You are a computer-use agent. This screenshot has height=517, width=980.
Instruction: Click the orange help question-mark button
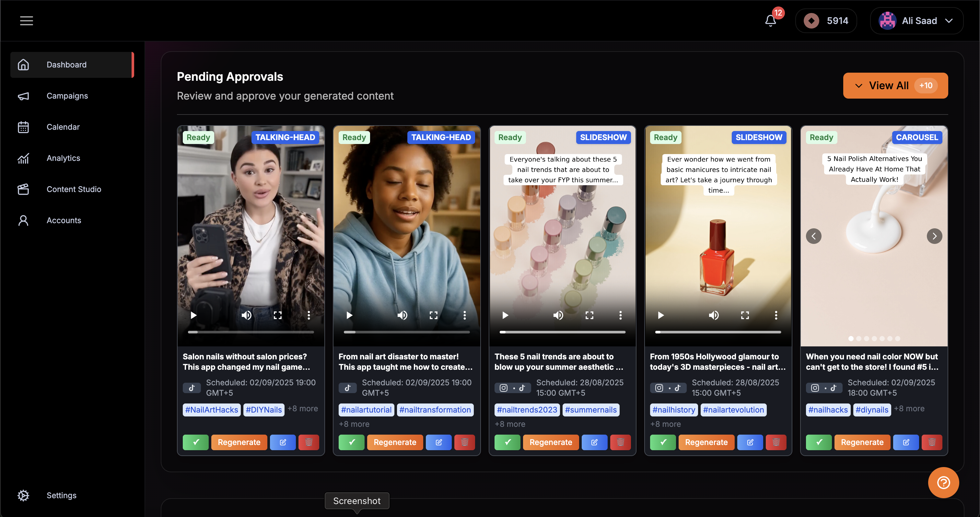pos(943,482)
